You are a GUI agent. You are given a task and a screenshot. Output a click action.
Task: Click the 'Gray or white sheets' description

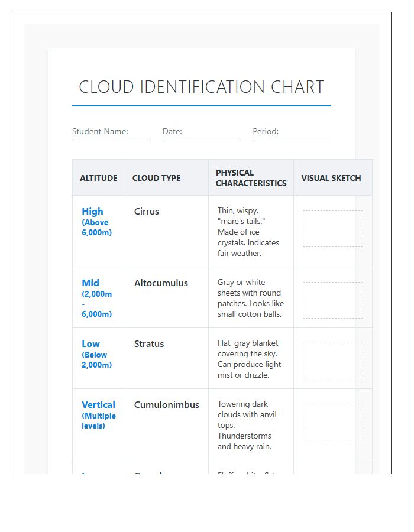251,297
